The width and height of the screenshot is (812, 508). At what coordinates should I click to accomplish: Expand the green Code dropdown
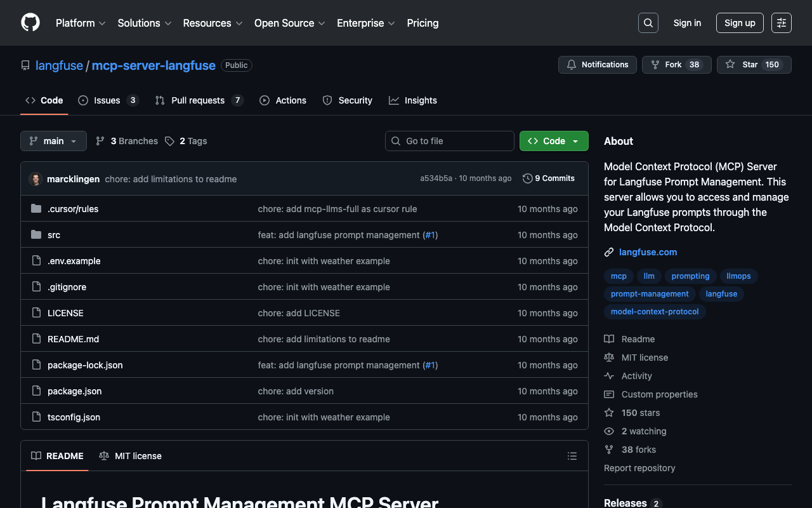tap(553, 141)
